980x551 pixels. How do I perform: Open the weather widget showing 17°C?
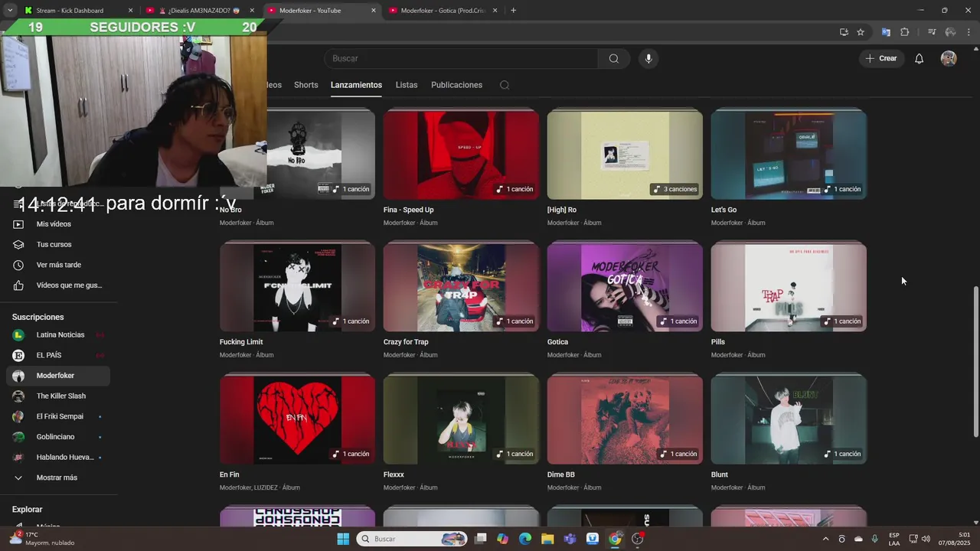[42, 539]
